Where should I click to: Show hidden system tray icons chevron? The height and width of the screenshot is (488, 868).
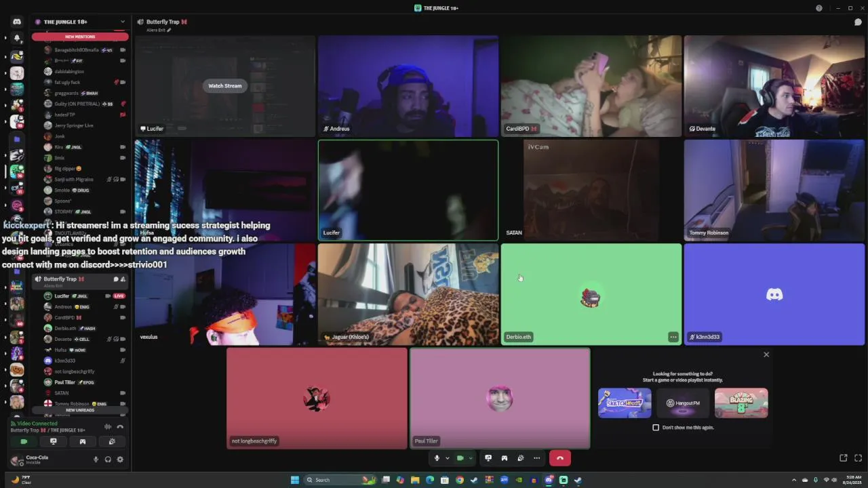[794, 480]
